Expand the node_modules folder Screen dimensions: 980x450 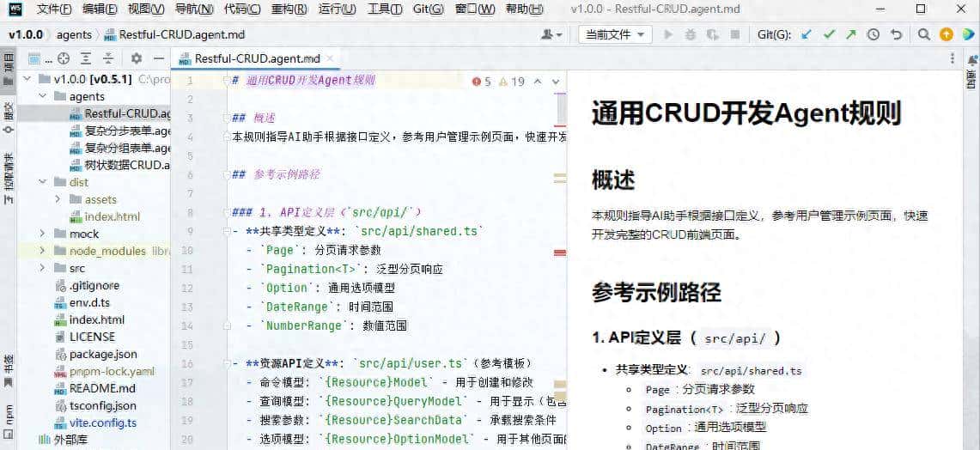[42, 251]
